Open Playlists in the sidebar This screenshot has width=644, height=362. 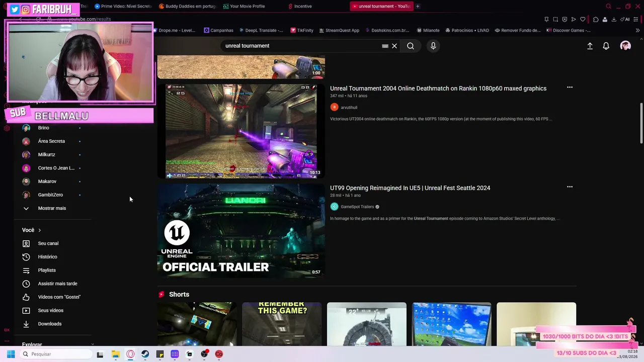pos(47,270)
